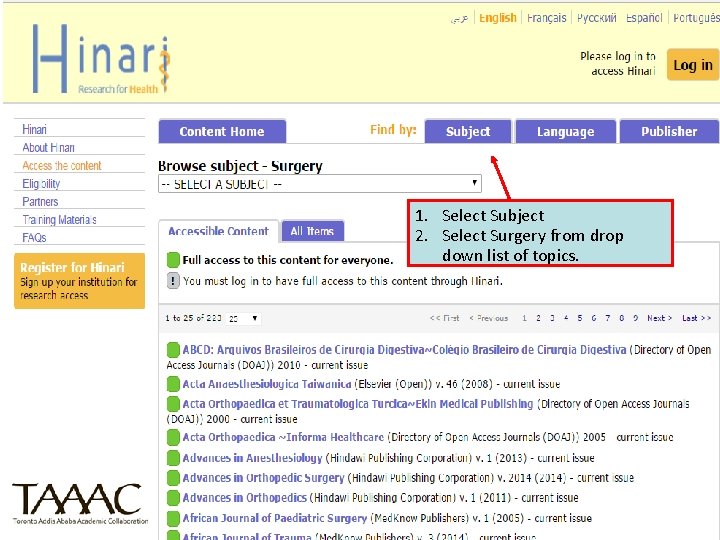Open African Journal of Trauma journal

[x=247, y=536]
